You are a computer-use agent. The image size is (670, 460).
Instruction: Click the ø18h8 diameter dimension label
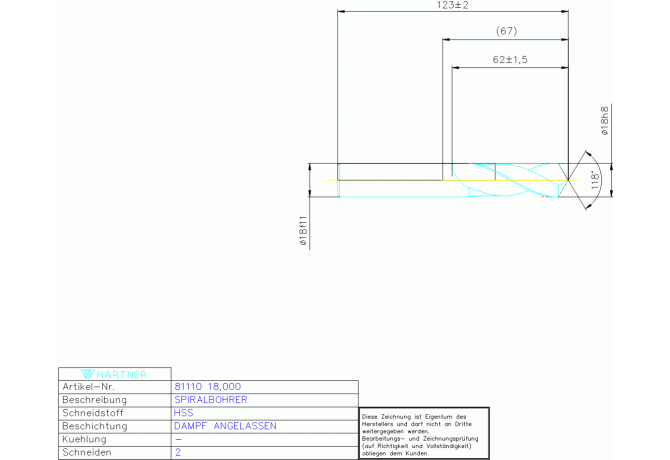(x=604, y=124)
